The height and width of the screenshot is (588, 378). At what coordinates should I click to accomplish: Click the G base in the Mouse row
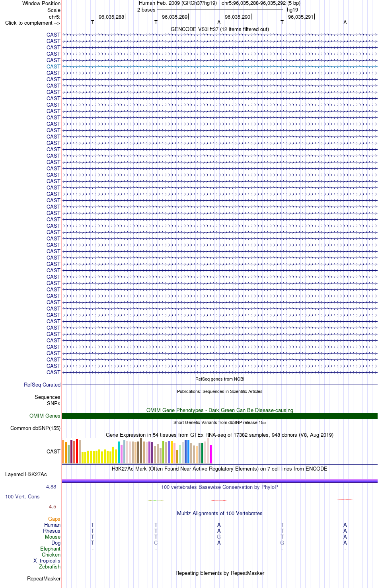click(219, 537)
